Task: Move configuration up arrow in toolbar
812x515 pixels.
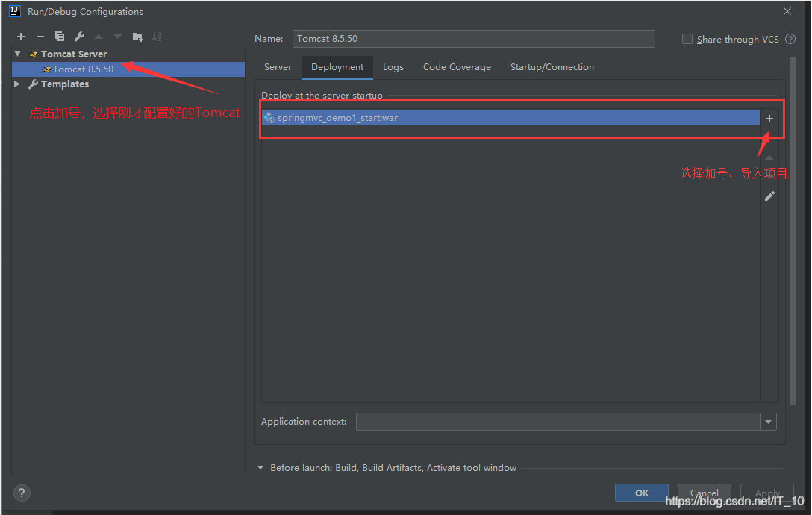Action: (x=99, y=37)
